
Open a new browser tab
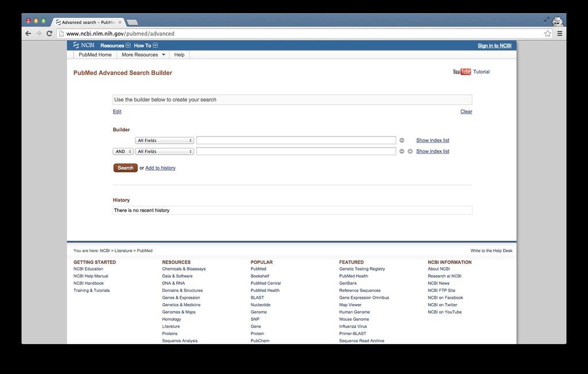pos(132,22)
